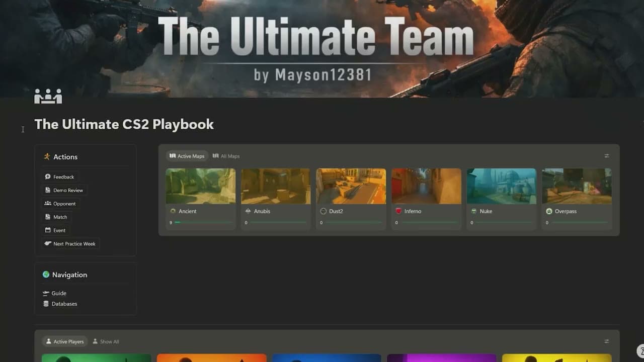Click the globe icon beside Navigation
Screen dimensions: 644x362
[x=46, y=275]
